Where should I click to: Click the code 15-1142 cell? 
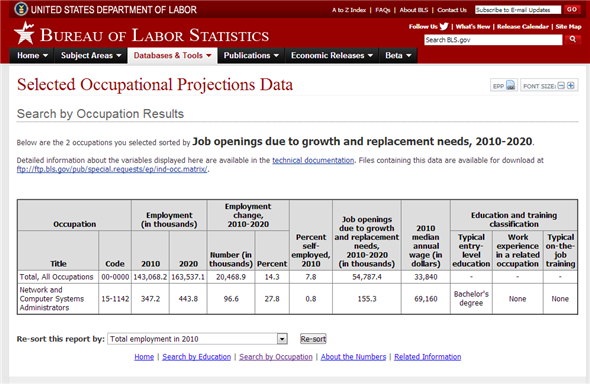click(115, 299)
